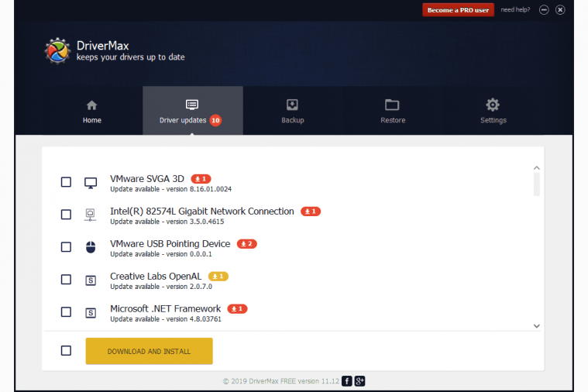
Task: Open the Google Plus icon in the footer
Action: click(x=359, y=381)
